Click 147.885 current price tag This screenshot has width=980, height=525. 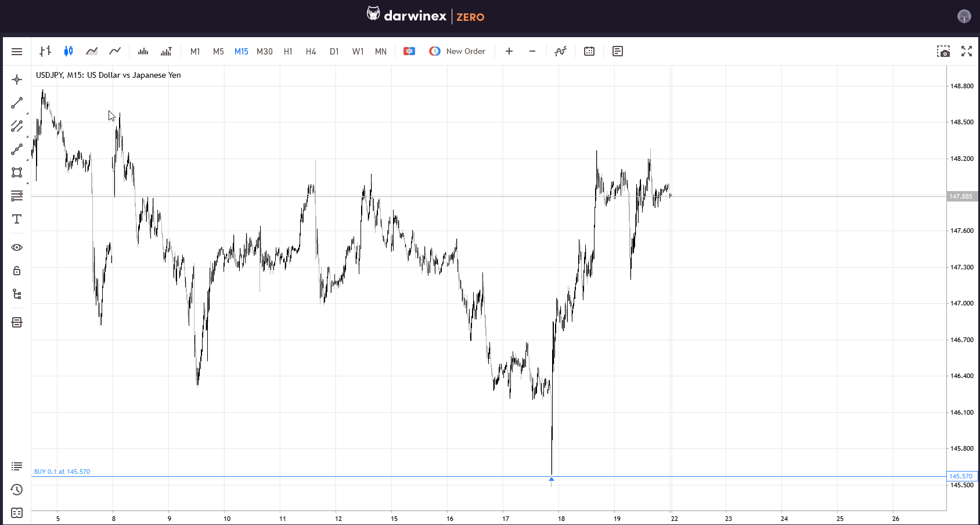point(962,196)
